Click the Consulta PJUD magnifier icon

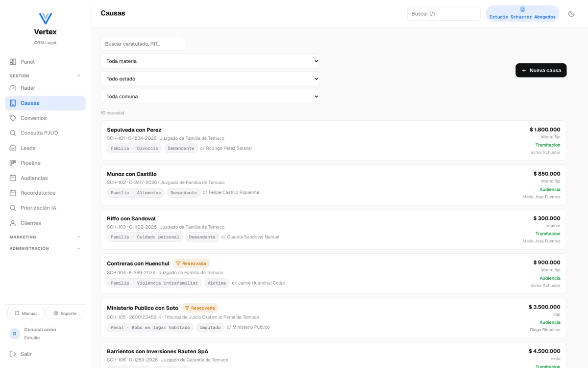pos(13,133)
